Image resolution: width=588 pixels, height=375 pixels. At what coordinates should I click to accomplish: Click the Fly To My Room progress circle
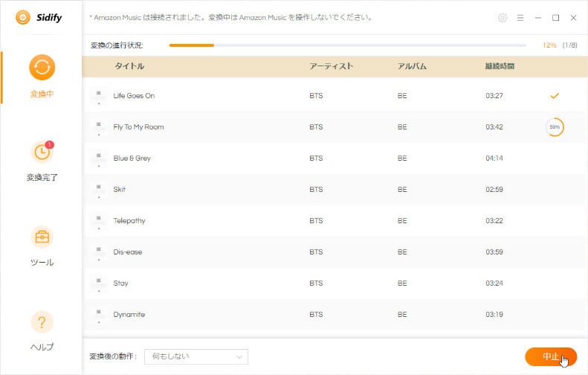(x=555, y=127)
